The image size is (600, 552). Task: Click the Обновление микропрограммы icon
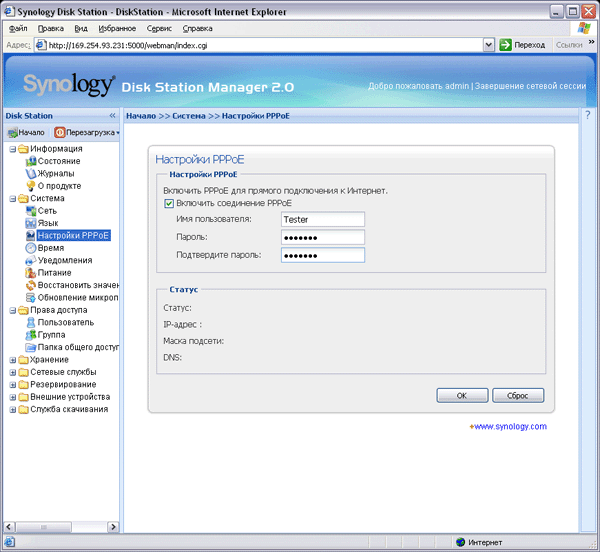coord(31,298)
